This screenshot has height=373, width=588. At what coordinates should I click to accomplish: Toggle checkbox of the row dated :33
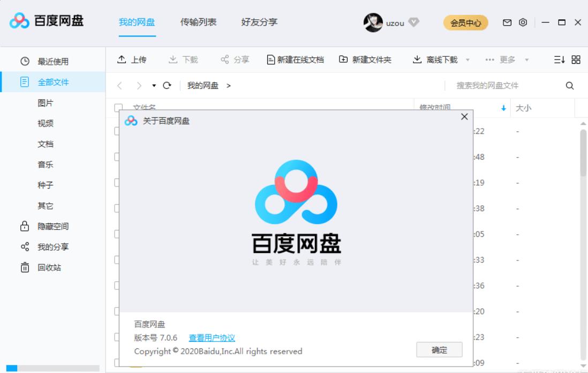(x=117, y=260)
